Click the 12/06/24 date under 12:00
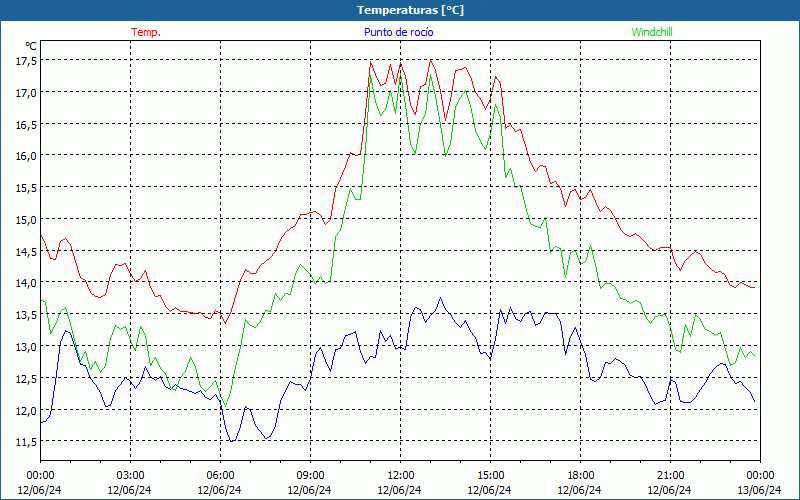The height and width of the screenshot is (500, 800). (x=399, y=490)
